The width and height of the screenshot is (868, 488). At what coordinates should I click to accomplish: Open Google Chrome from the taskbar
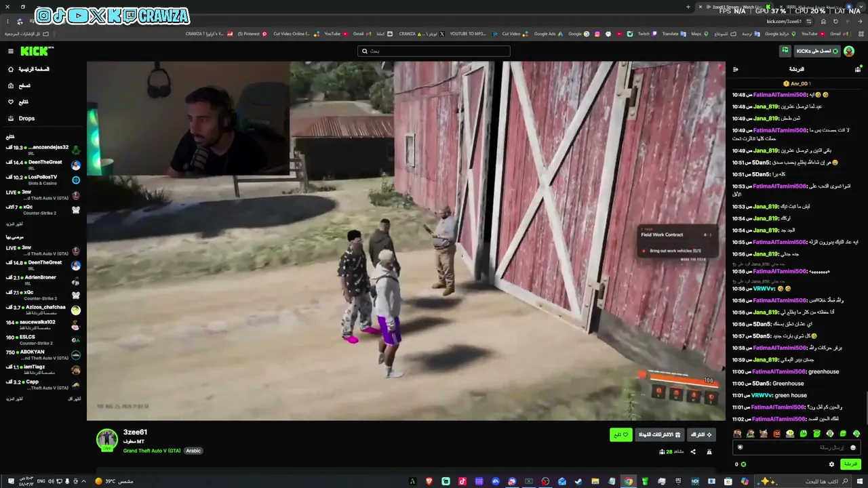click(x=629, y=481)
